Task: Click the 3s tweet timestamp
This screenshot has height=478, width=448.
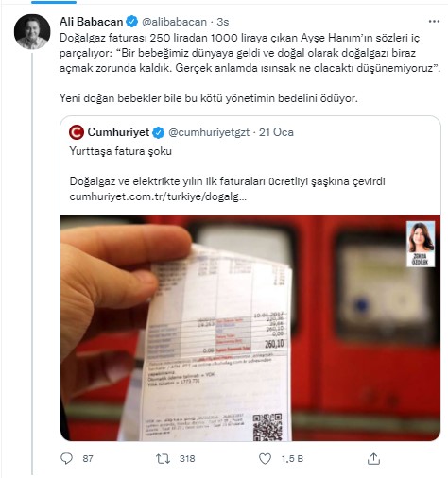Action: pyautogui.click(x=223, y=22)
